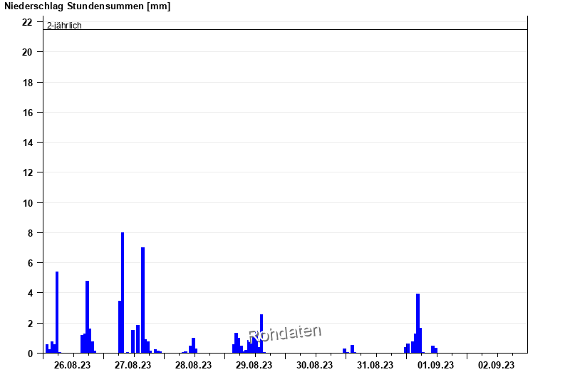
Task: Select the 2.6 mm bar left of 'Rohdaten'
Action: [261, 334]
